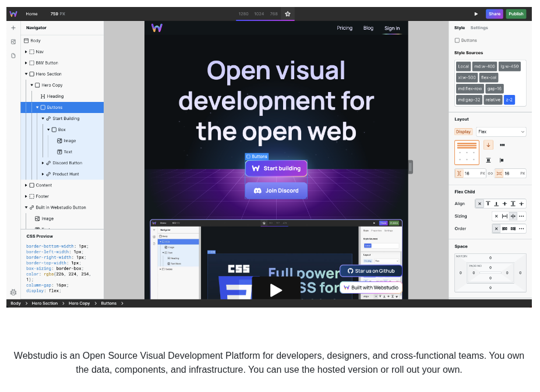This screenshot has height=392, width=540.
Task: Click Join Discord button on canvas
Action: point(276,191)
